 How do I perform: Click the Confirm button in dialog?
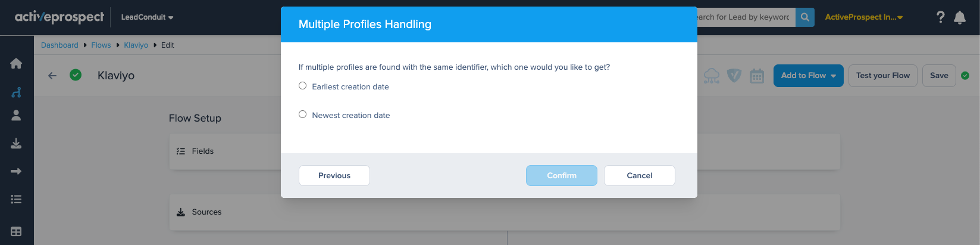click(x=561, y=175)
